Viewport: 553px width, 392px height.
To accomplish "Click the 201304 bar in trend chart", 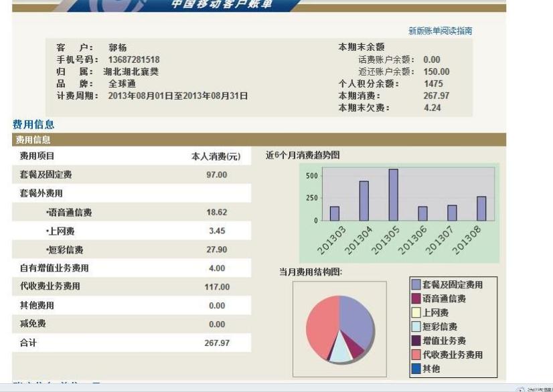I will click(364, 201).
